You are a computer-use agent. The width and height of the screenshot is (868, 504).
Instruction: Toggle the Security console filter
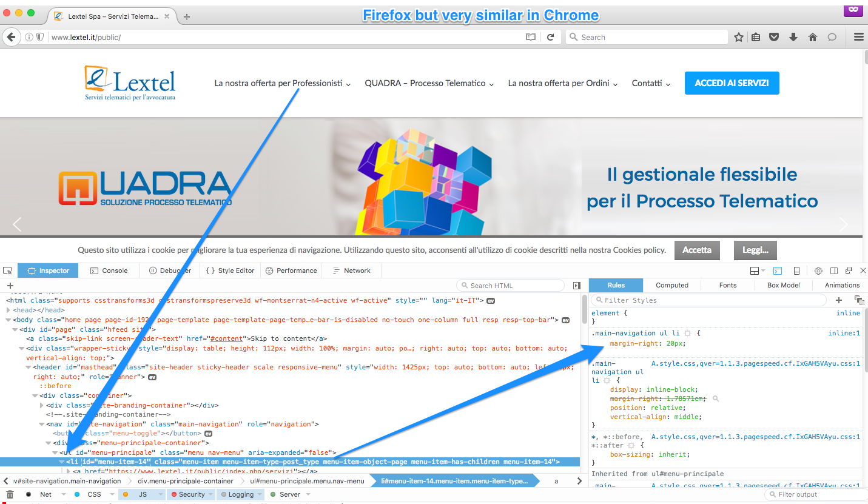[191, 494]
